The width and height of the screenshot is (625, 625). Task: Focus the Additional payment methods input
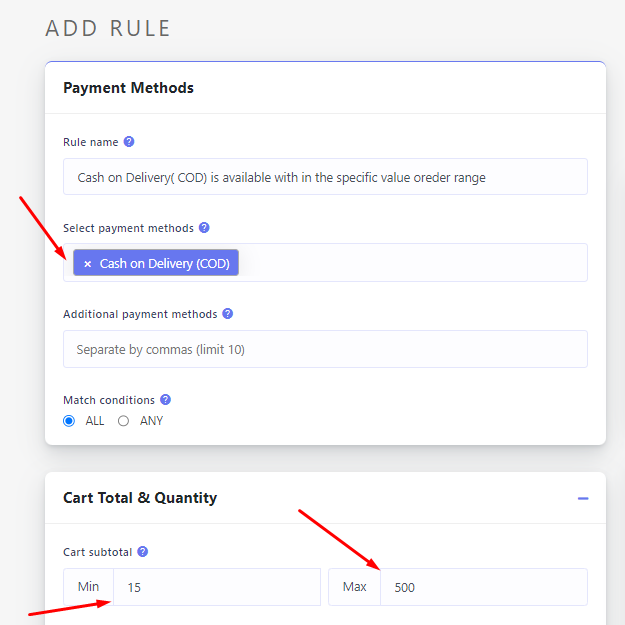click(x=325, y=349)
